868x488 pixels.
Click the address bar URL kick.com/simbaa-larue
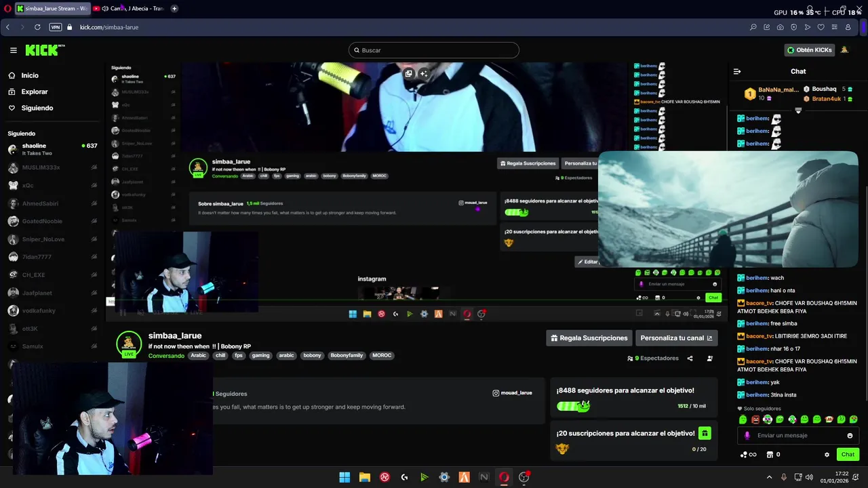109,27
